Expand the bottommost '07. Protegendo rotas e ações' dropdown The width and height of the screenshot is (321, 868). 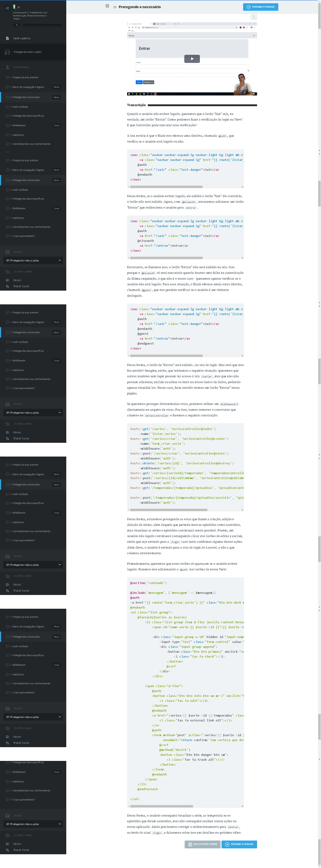point(33,824)
